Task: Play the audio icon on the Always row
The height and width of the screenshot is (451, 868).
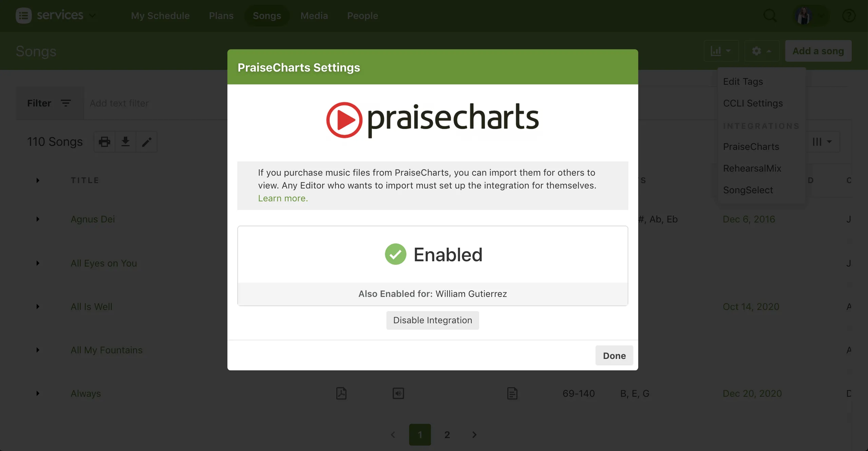Action: pyautogui.click(x=398, y=393)
